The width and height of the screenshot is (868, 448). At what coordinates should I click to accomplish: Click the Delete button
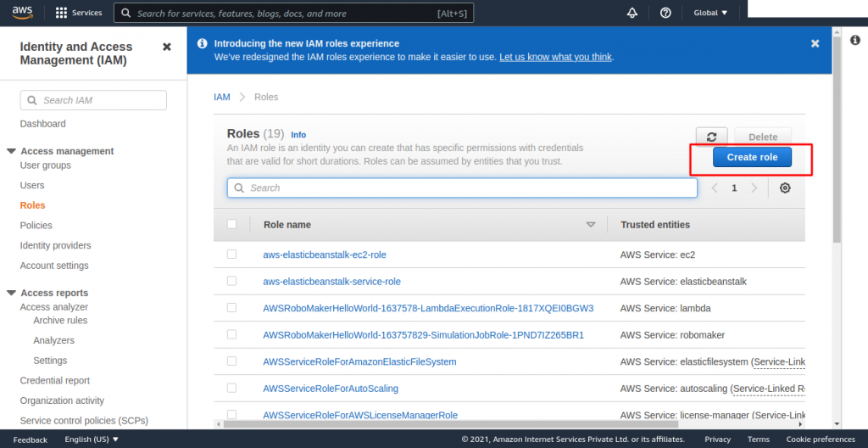763,137
